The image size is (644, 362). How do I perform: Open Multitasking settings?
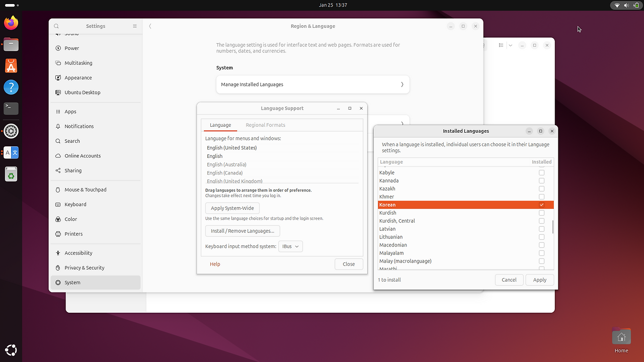tap(96, 63)
